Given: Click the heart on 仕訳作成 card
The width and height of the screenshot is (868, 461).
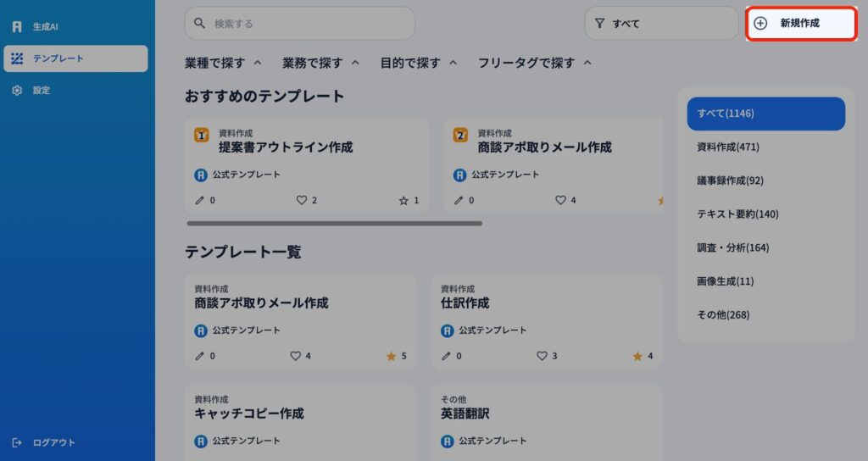Looking at the screenshot, I should (542, 356).
